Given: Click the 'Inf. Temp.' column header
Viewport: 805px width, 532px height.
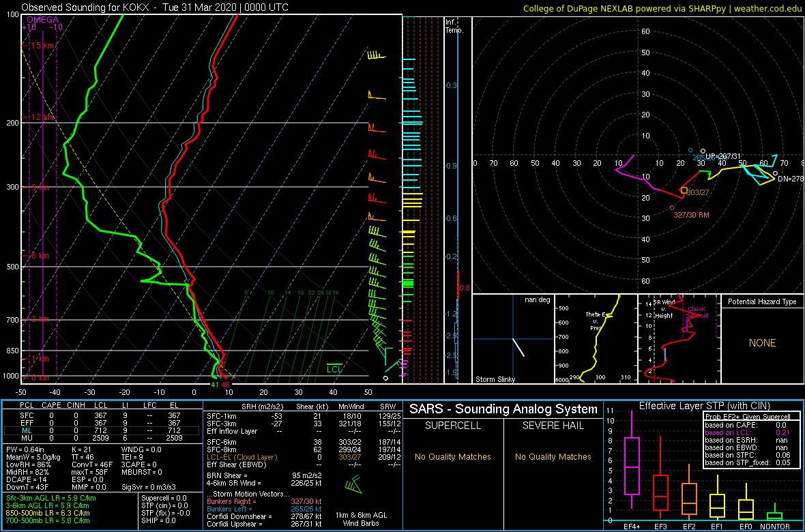Looking at the screenshot, I should (454, 26).
